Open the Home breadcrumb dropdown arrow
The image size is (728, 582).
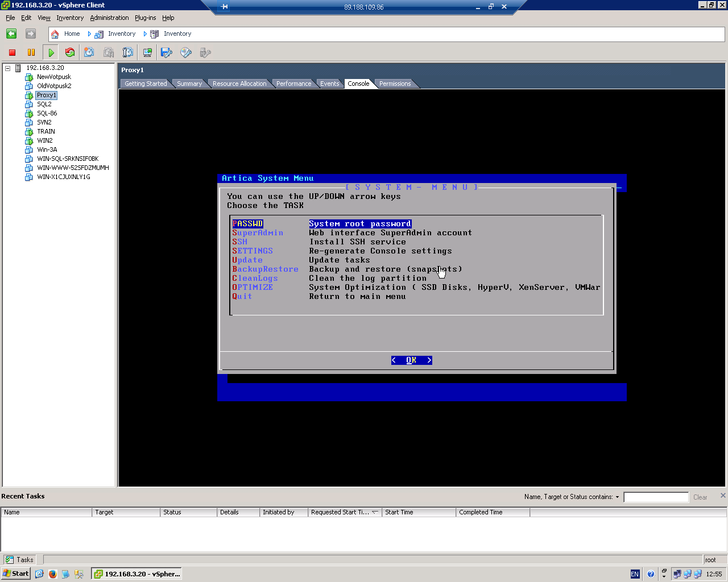pos(89,34)
